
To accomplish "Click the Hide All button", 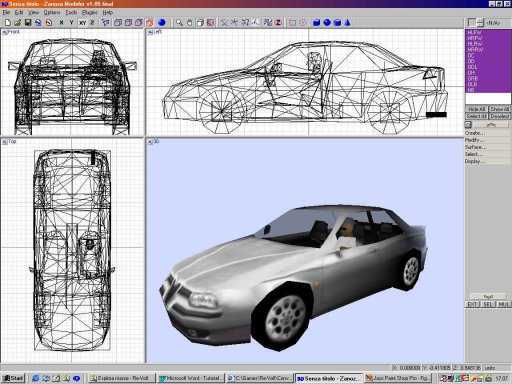I will point(477,109).
